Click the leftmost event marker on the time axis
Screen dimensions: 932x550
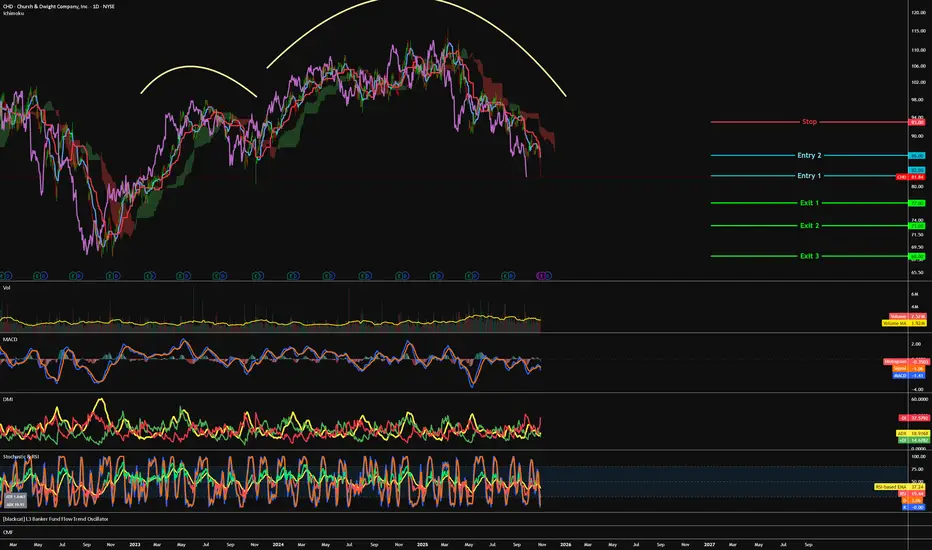pyautogui.click(x=4, y=273)
